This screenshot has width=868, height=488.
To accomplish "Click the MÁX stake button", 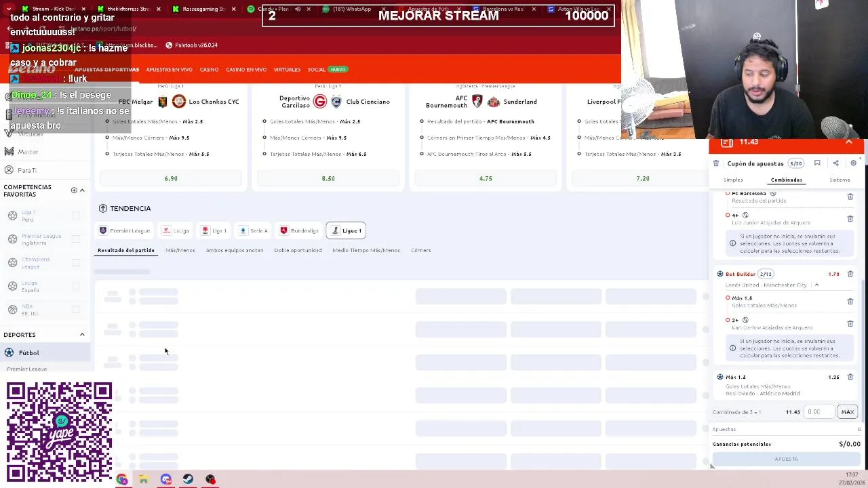I will click(848, 411).
